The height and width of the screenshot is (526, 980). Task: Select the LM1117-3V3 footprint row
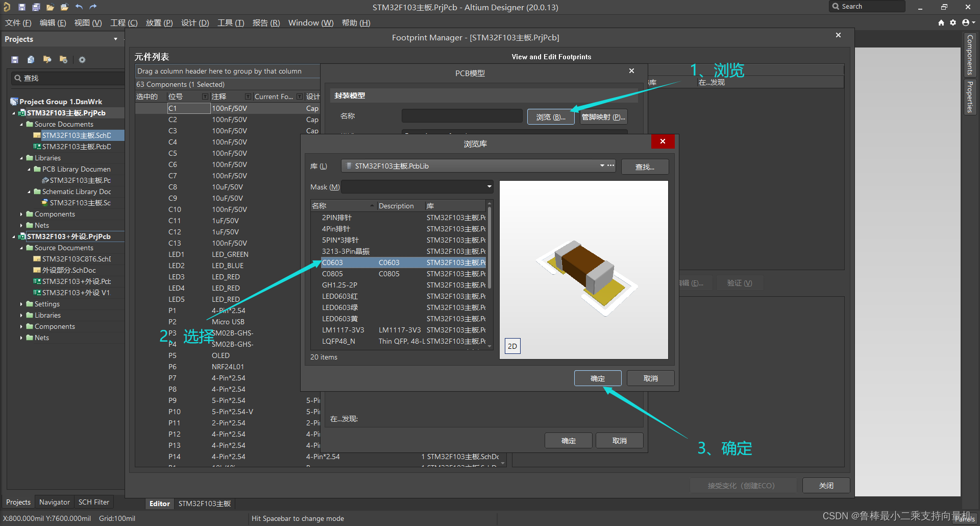pyautogui.click(x=398, y=330)
